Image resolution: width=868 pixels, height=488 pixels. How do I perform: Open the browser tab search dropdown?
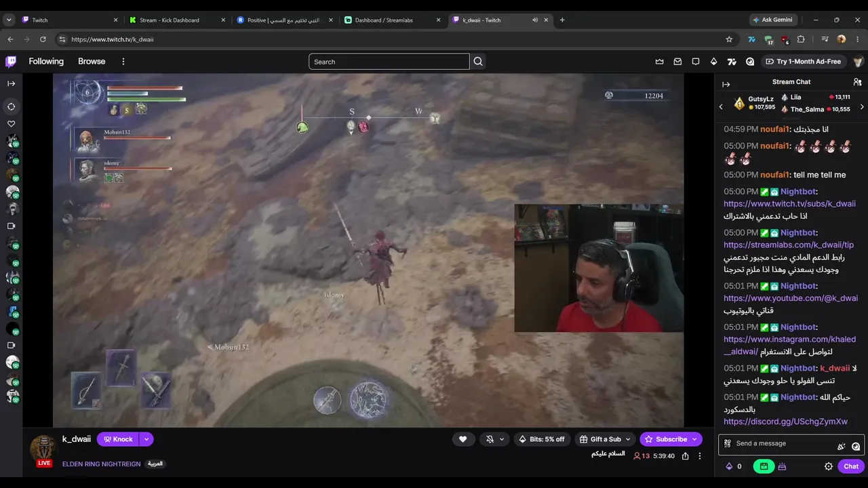pos(9,20)
